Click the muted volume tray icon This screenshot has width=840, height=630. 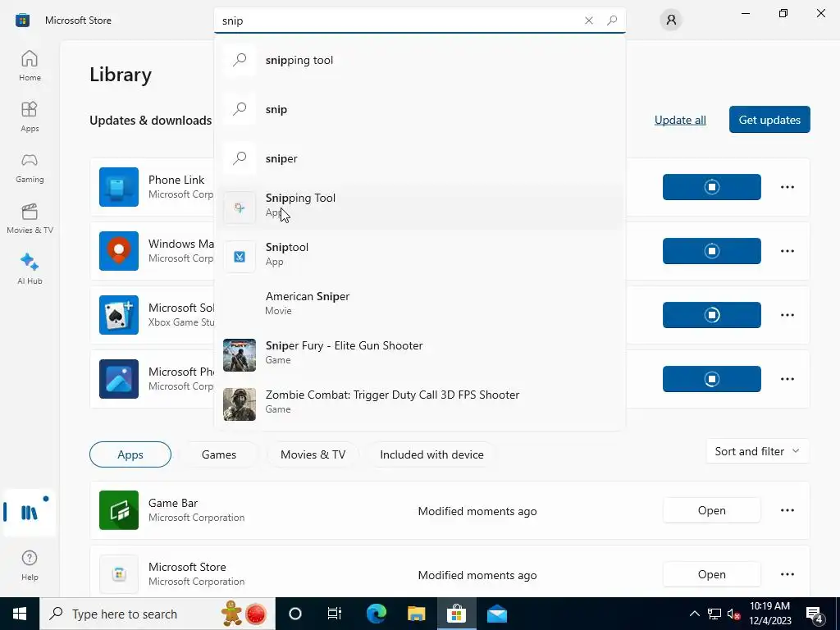(x=733, y=614)
